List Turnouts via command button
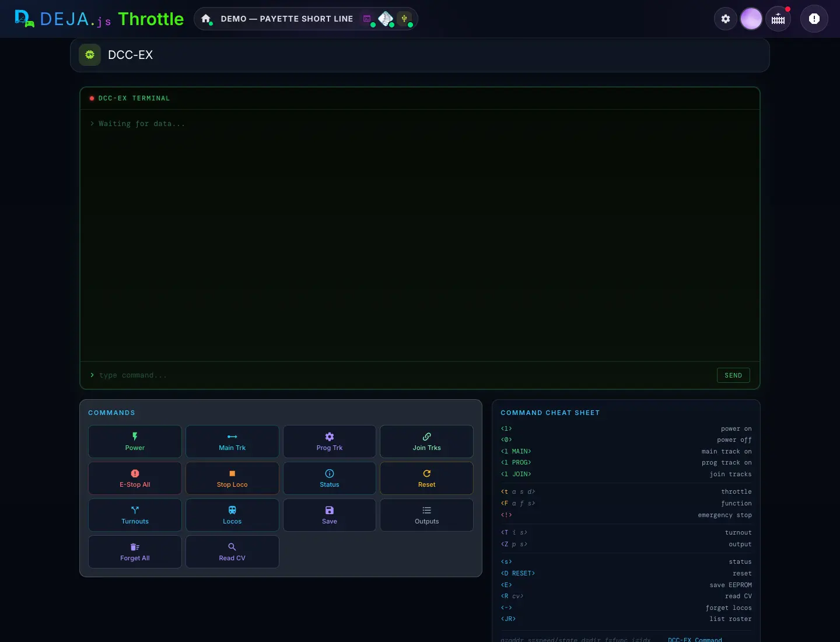 [x=135, y=515]
